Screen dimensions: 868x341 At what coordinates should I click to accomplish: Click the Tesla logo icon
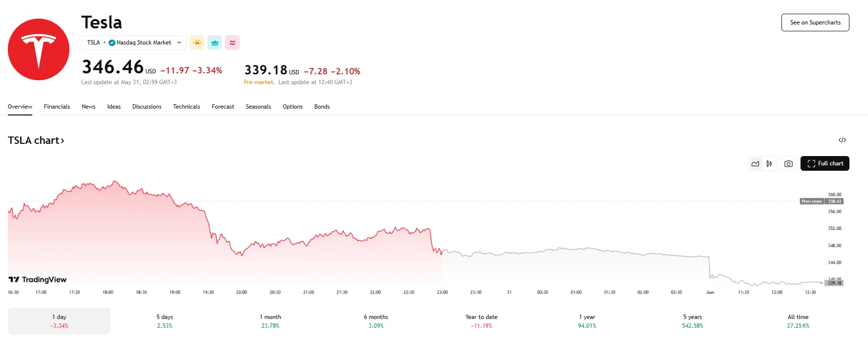click(38, 49)
